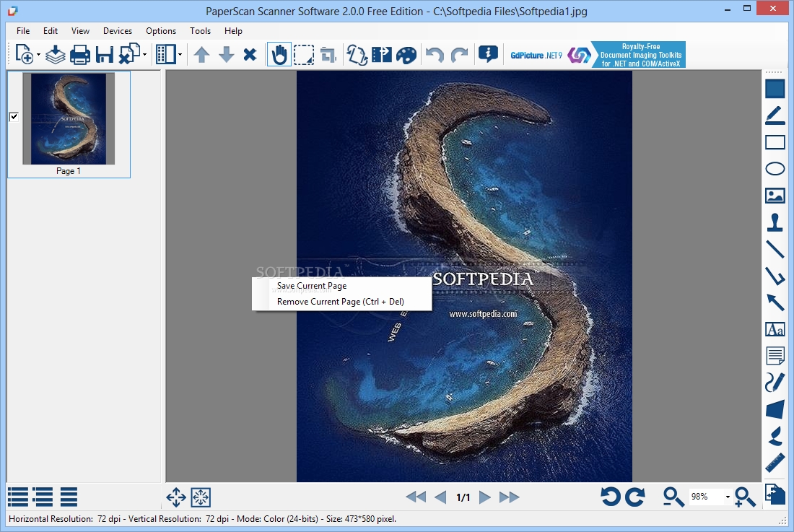Click the flip page icon
Screen dimensions: 794x532
381,54
